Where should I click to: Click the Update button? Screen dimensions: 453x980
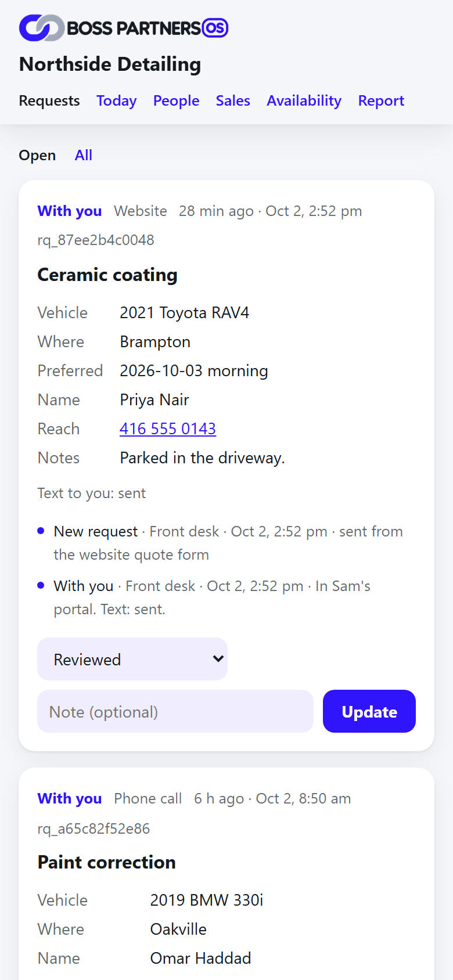point(369,711)
